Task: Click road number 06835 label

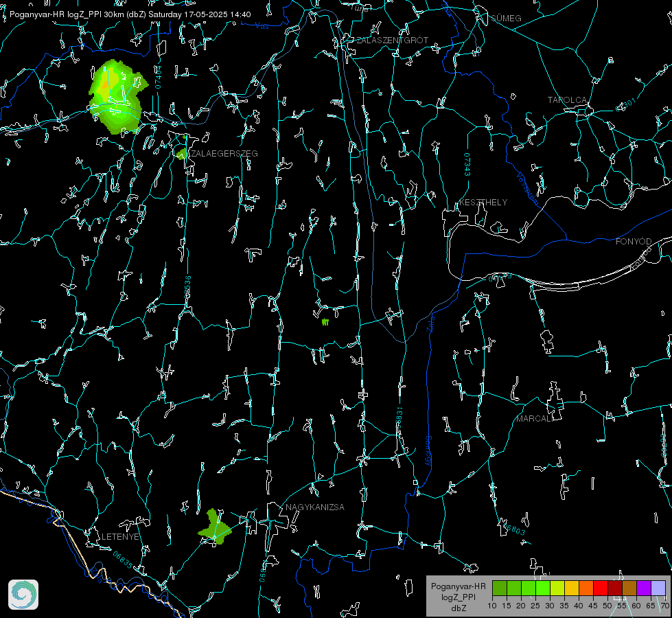Action: [123, 560]
